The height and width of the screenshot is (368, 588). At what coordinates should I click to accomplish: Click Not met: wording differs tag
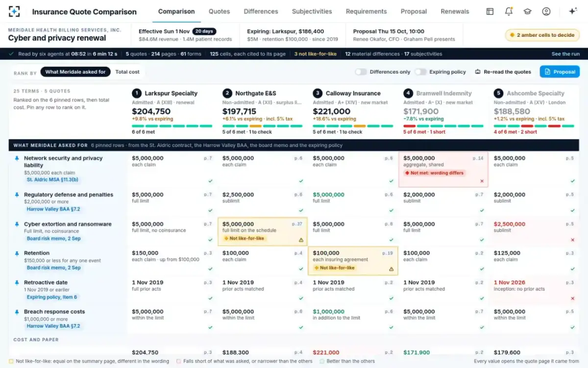(x=434, y=173)
